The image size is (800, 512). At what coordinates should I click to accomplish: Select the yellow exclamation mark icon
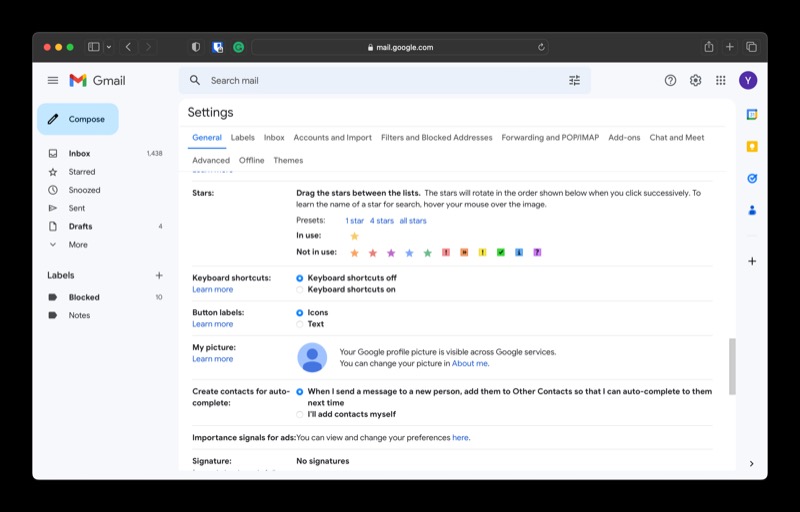click(x=483, y=252)
